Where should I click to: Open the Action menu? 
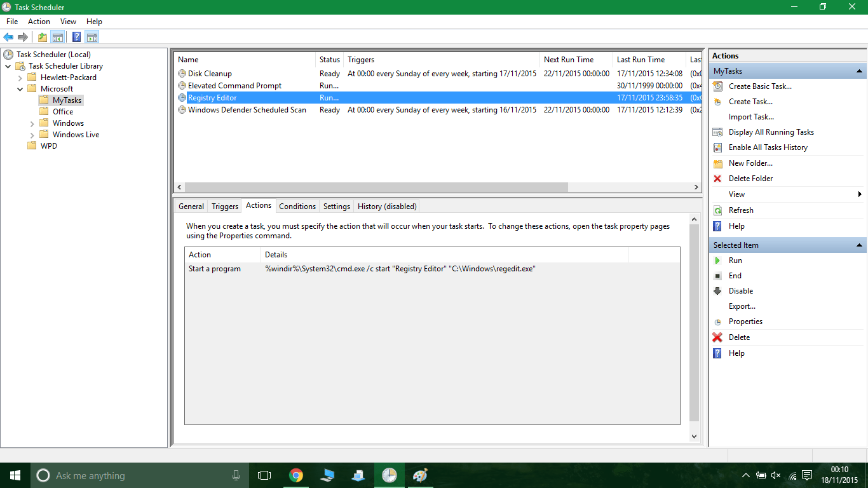tap(39, 21)
